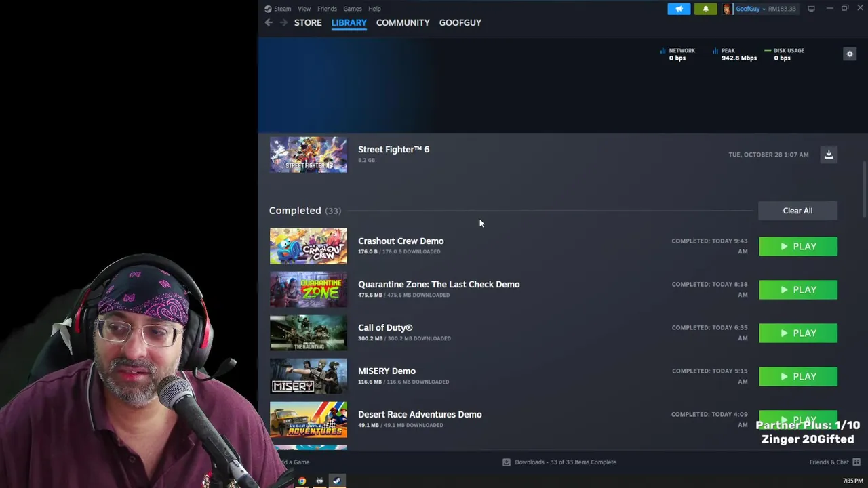The width and height of the screenshot is (868, 488).
Task: Click the Steam logo icon in the menu bar
Action: [268, 9]
